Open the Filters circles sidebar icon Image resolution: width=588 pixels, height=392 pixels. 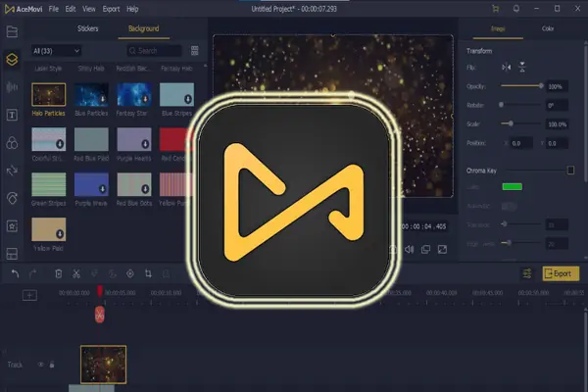click(12, 143)
